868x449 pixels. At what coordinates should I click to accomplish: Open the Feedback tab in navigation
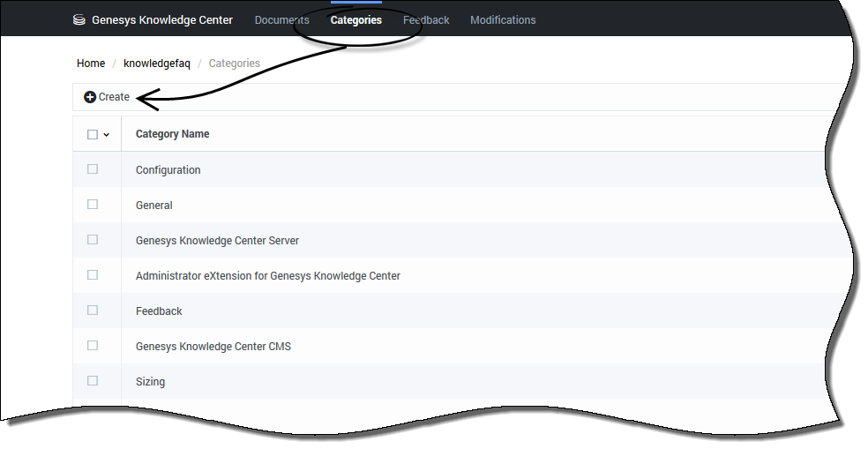[x=426, y=20]
